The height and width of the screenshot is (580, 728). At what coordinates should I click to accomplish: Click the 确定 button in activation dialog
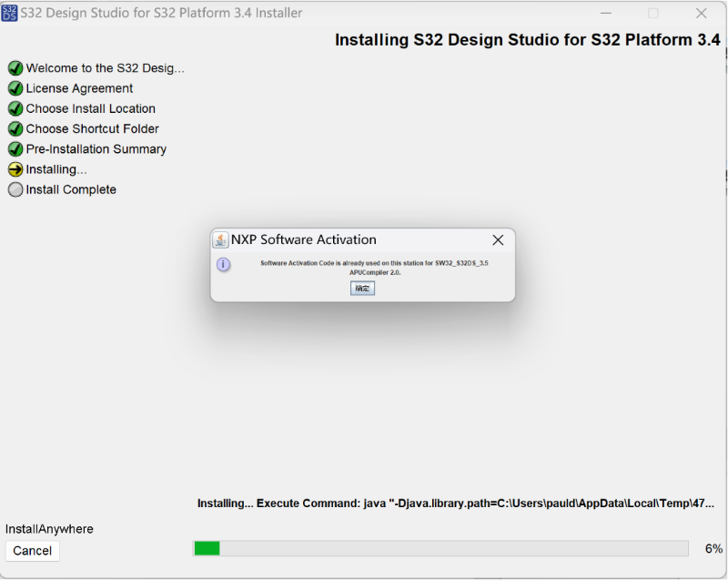point(362,289)
